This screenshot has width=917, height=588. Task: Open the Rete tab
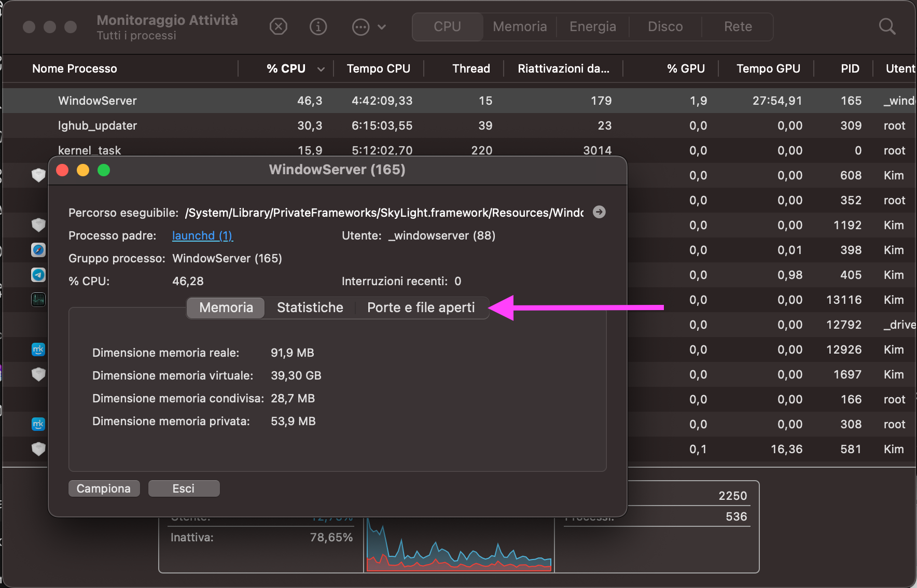(738, 26)
